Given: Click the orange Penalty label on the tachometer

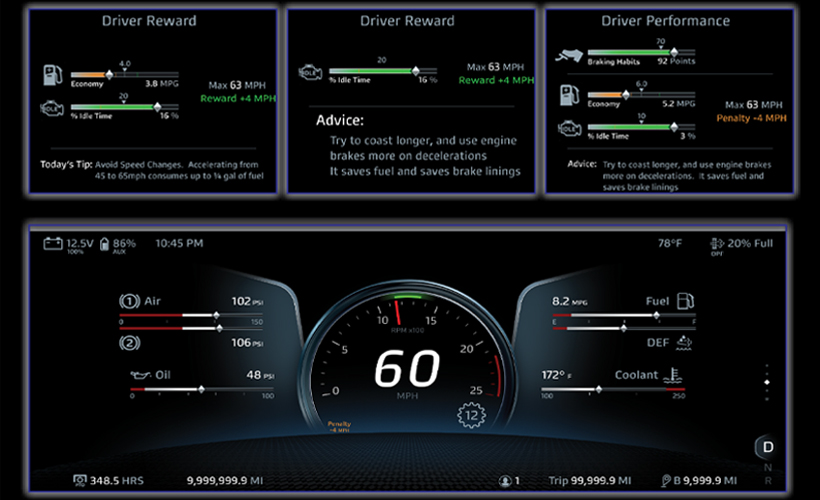Looking at the screenshot, I should pyautogui.click(x=339, y=426).
